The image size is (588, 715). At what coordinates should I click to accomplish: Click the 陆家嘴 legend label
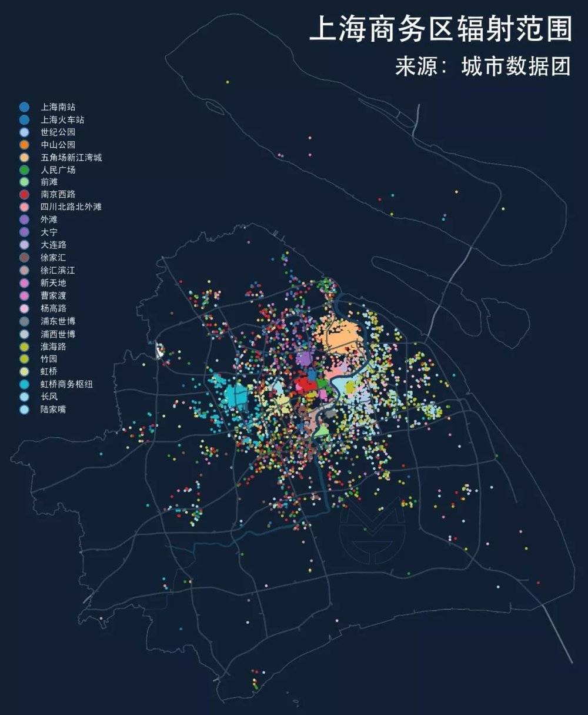pos(54,409)
